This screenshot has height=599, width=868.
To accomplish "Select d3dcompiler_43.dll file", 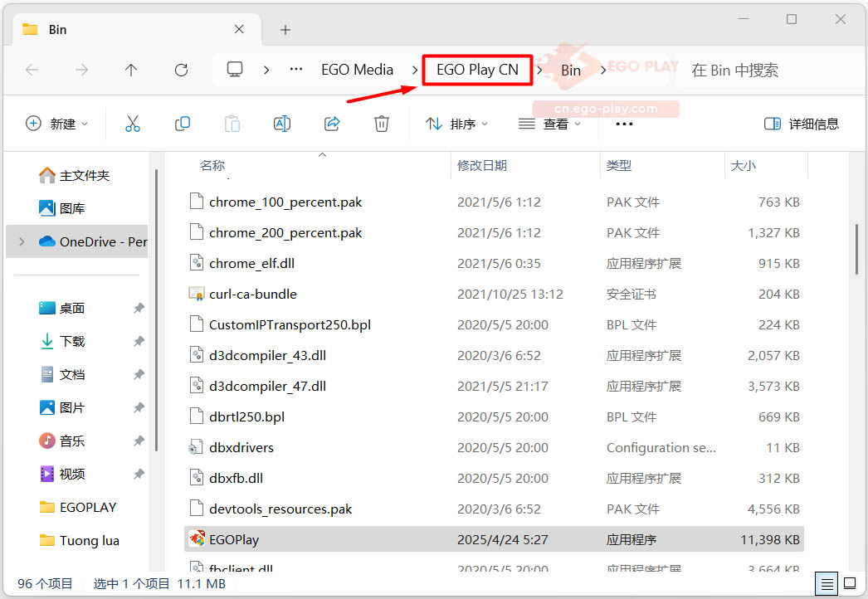I will 494,355.
